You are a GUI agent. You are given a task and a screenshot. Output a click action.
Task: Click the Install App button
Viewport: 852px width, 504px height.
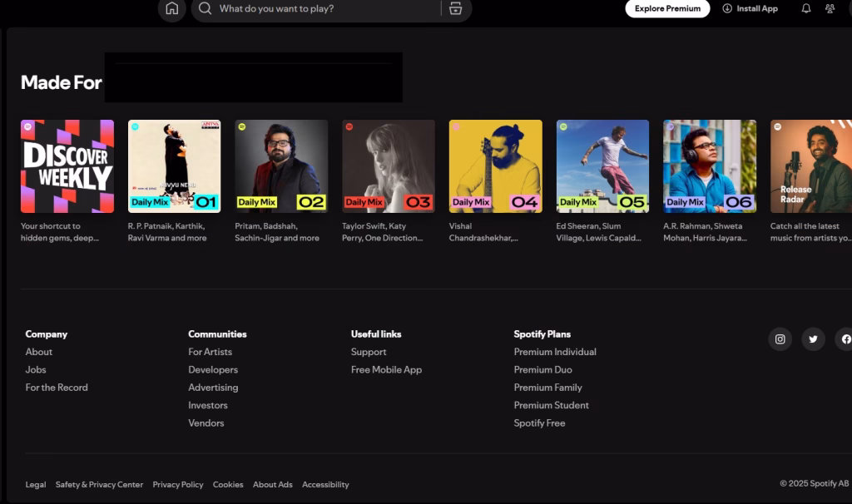click(747, 8)
